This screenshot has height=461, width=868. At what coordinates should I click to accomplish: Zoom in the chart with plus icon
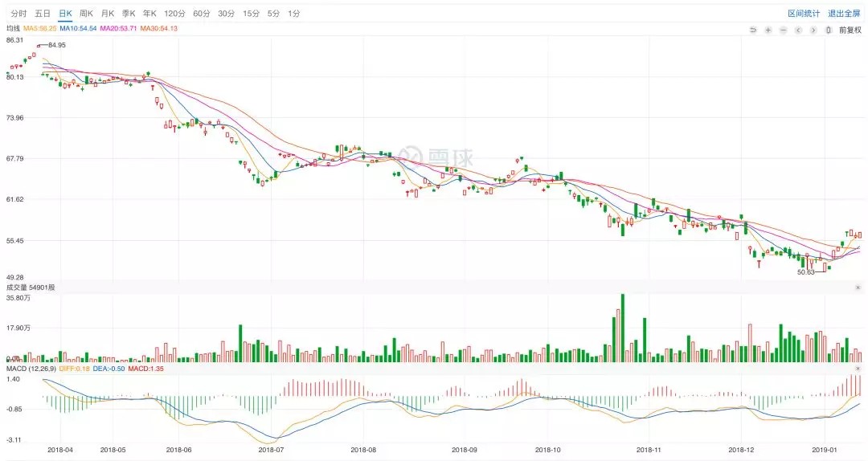point(768,30)
